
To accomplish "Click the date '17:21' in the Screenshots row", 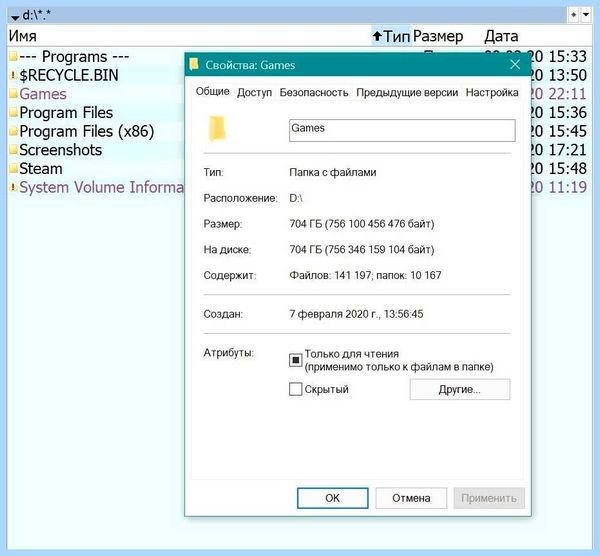I will (567, 150).
